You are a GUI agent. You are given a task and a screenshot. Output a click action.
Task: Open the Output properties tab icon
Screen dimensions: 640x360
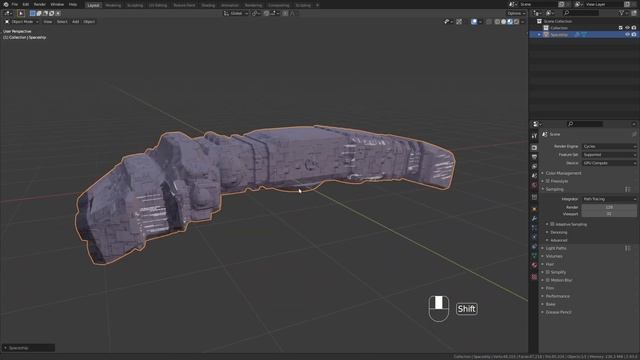pyautogui.click(x=534, y=157)
